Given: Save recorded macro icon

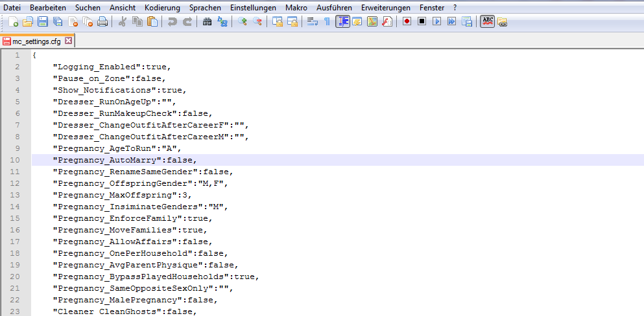Looking at the screenshot, I should pos(466,22).
